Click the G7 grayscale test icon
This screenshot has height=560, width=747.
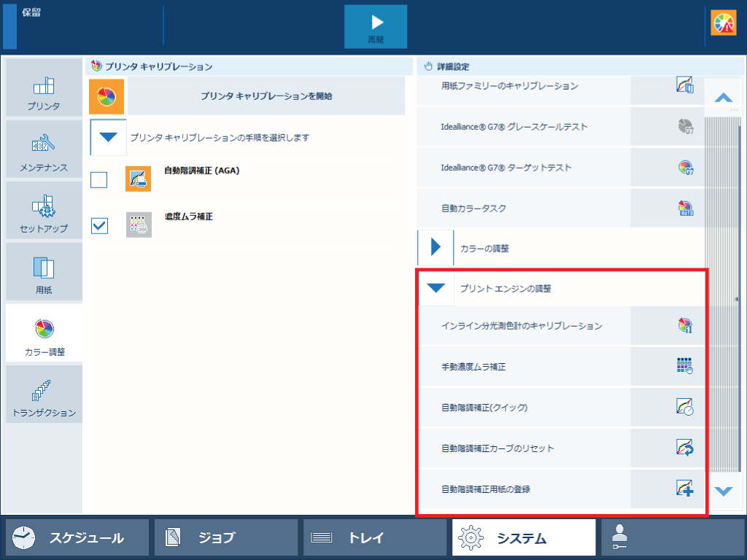(686, 127)
